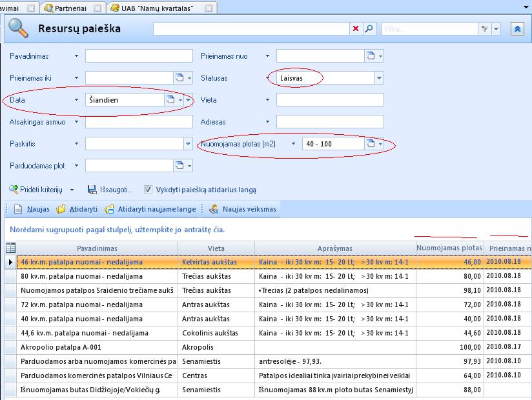
Task: Click the Išsaugoti floppy disk icon
Action: click(92, 190)
